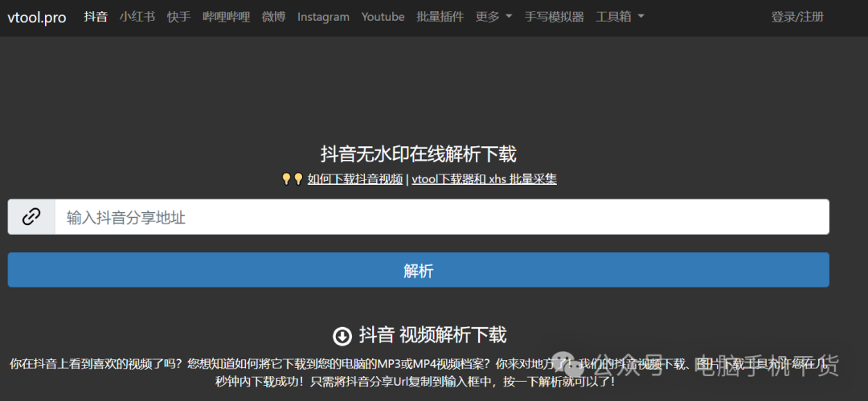The height and width of the screenshot is (401, 868).
Task: Switch to the 小红书 page
Action: pos(137,17)
